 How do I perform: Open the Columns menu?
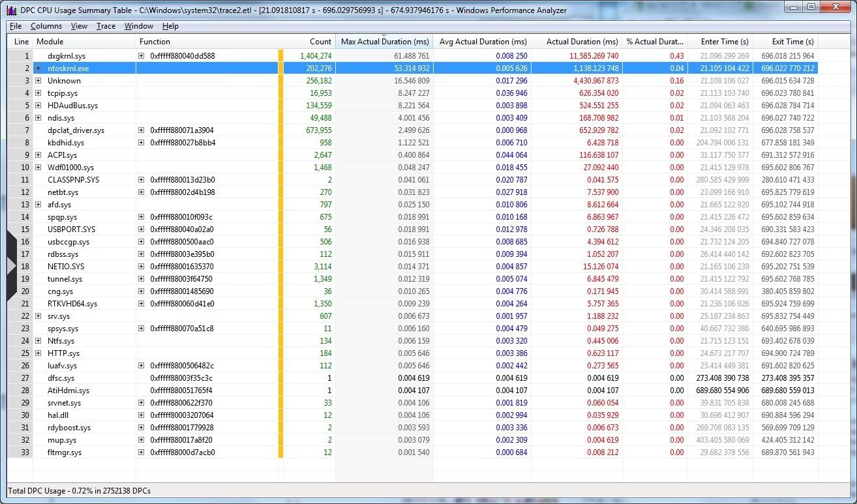point(46,26)
